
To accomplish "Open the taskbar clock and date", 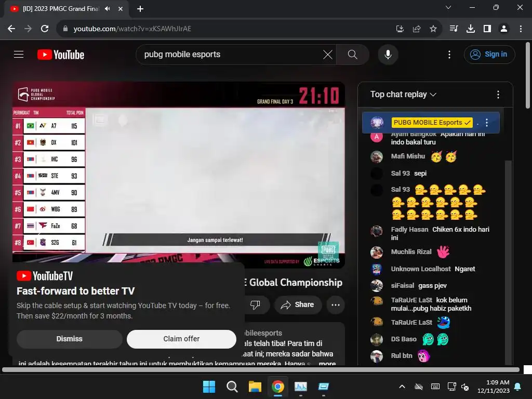I will click(494, 387).
